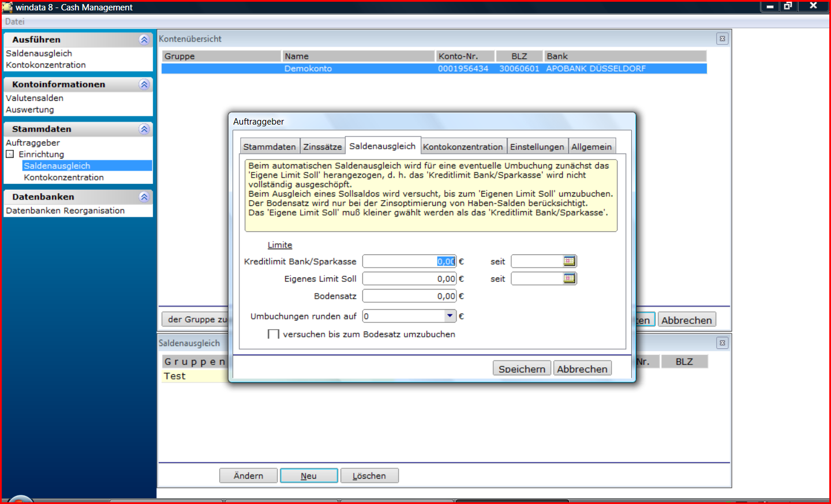Select Saldenausgleich under Einrichtung tree
This screenshot has width=831, height=504.
87,166
